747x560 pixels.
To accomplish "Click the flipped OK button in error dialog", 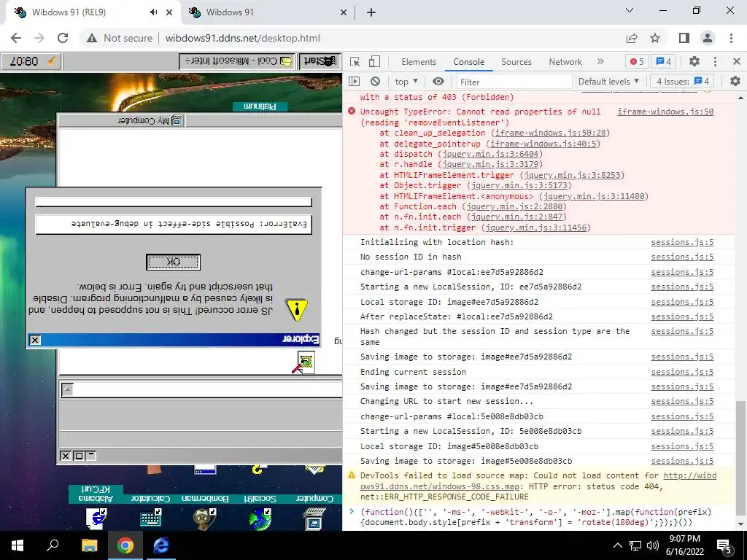I will pyautogui.click(x=174, y=262).
